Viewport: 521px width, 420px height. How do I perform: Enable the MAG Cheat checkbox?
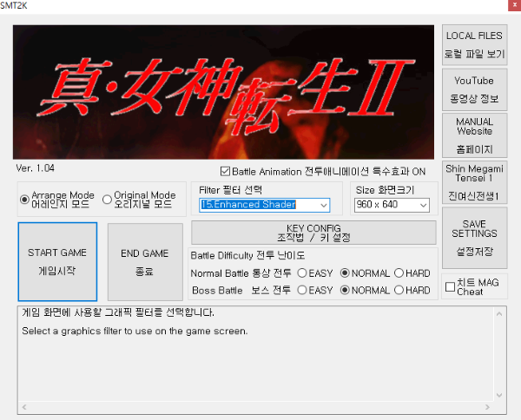[x=450, y=287]
